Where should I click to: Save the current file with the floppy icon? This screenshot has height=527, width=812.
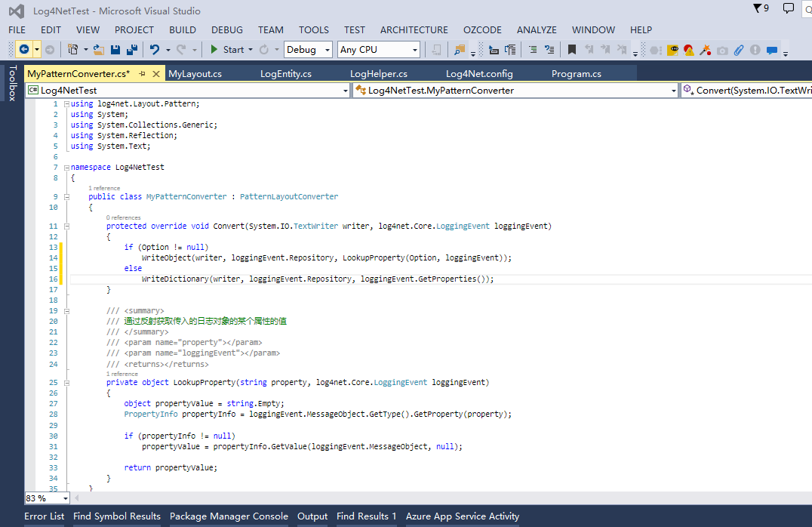[x=115, y=50]
